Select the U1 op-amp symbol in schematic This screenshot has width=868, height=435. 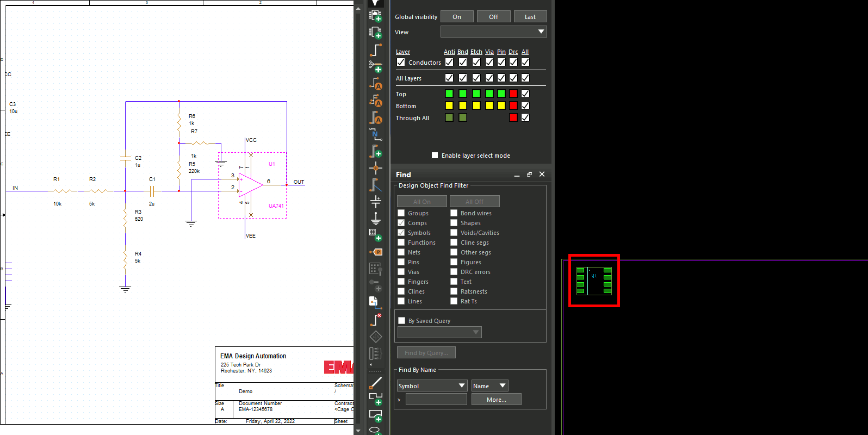pyautogui.click(x=250, y=185)
